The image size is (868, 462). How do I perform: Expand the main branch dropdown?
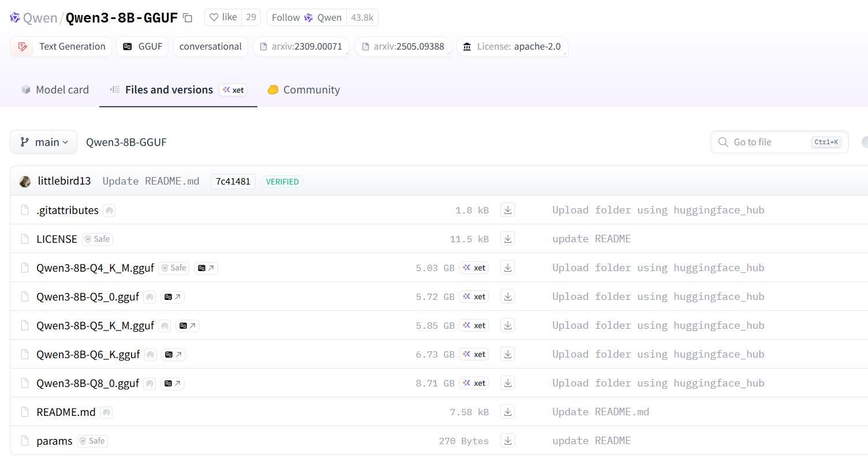pos(44,142)
